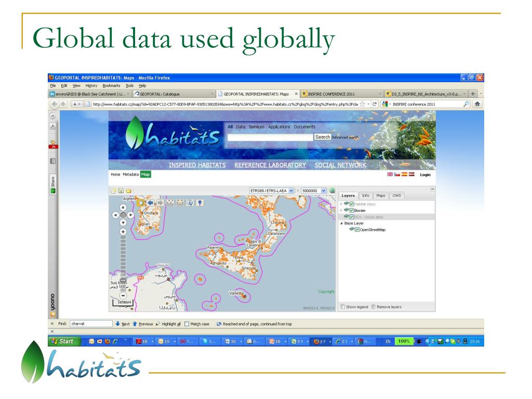Pan the map north with up arrow
The image size is (532, 399).
(x=123, y=207)
